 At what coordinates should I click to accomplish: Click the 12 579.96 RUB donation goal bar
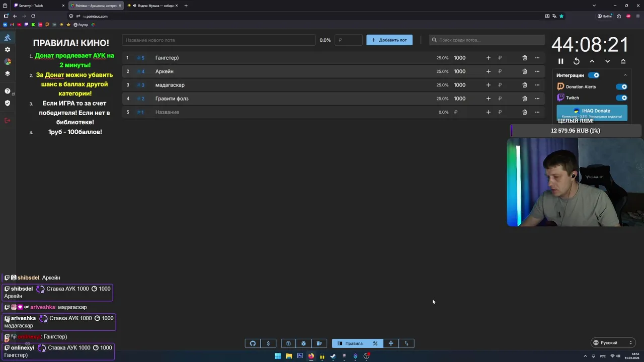pos(577,131)
